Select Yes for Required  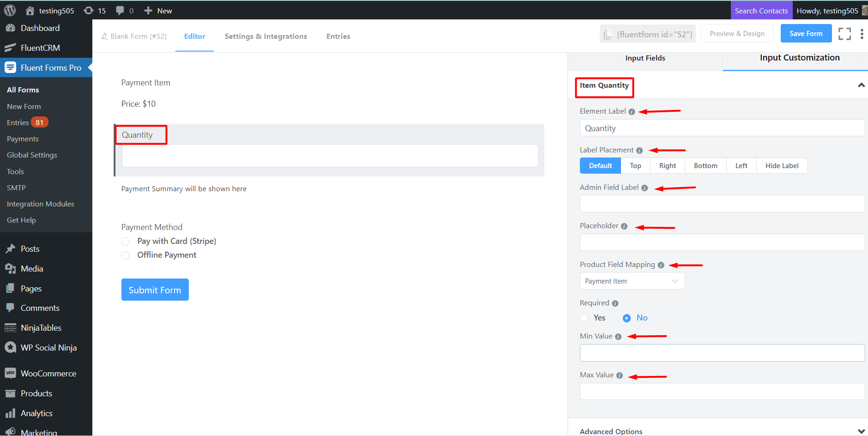click(x=584, y=318)
